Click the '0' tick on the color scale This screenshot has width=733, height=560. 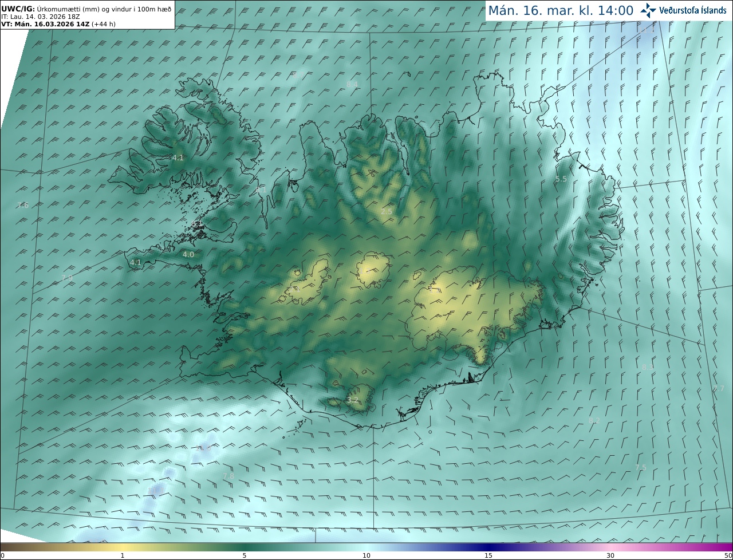2,555
